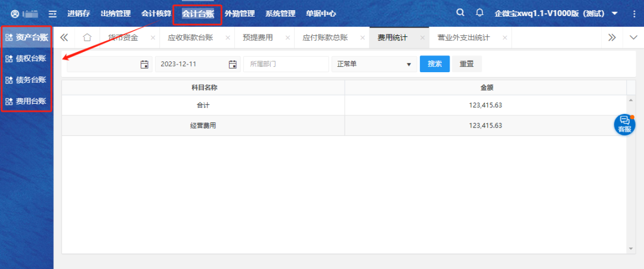Expand the tab list dropdown chevron
The height and width of the screenshot is (269, 644).
633,38
